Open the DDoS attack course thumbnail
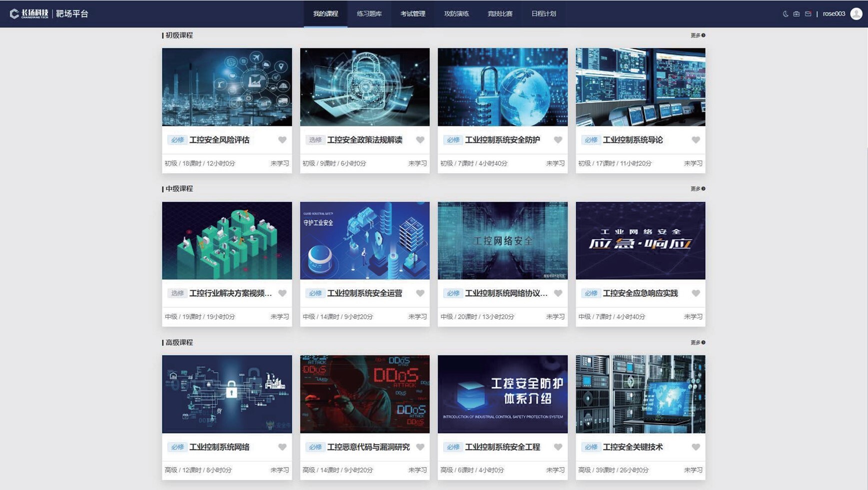Image resolution: width=868 pixels, height=490 pixels. pyautogui.click(x=364, y=394)
